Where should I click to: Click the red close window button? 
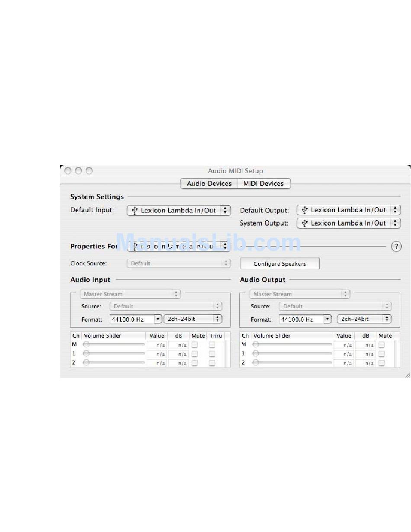68,171
